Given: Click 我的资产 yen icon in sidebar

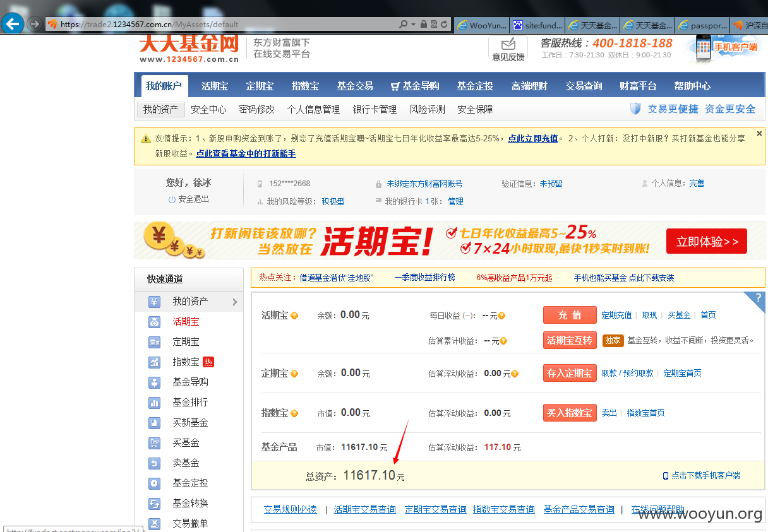Looking at the screenshot, I should pyautogui.click(x=154, y=302).
